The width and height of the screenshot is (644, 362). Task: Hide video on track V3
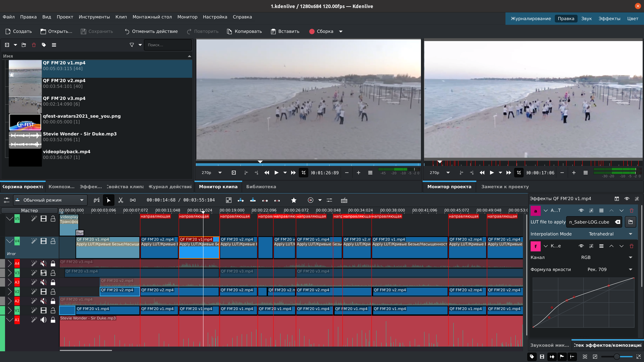point(43,273)
